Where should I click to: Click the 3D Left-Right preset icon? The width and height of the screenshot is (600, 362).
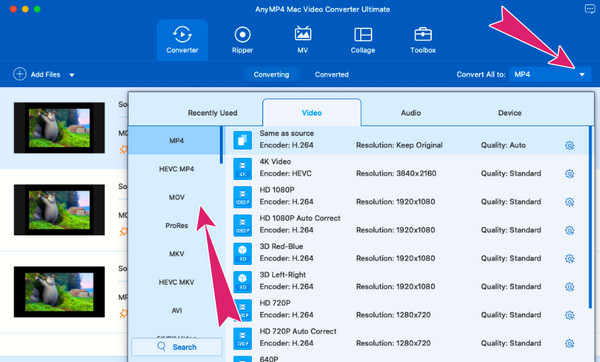242,282
